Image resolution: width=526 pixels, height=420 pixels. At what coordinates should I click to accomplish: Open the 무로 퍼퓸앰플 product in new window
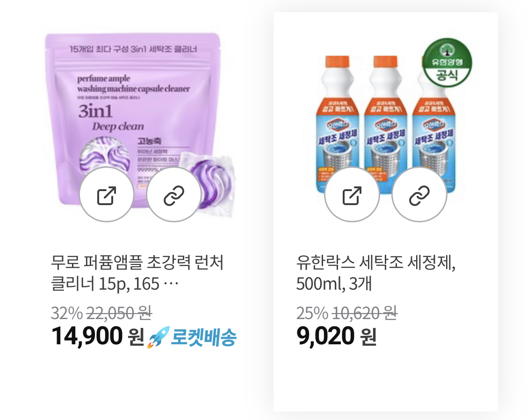[x=107, y=194]
